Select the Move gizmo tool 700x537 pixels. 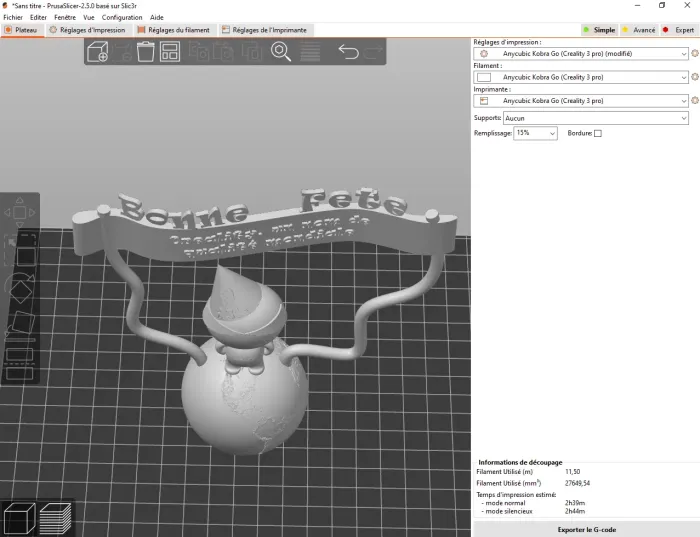(x=20, y=212)
